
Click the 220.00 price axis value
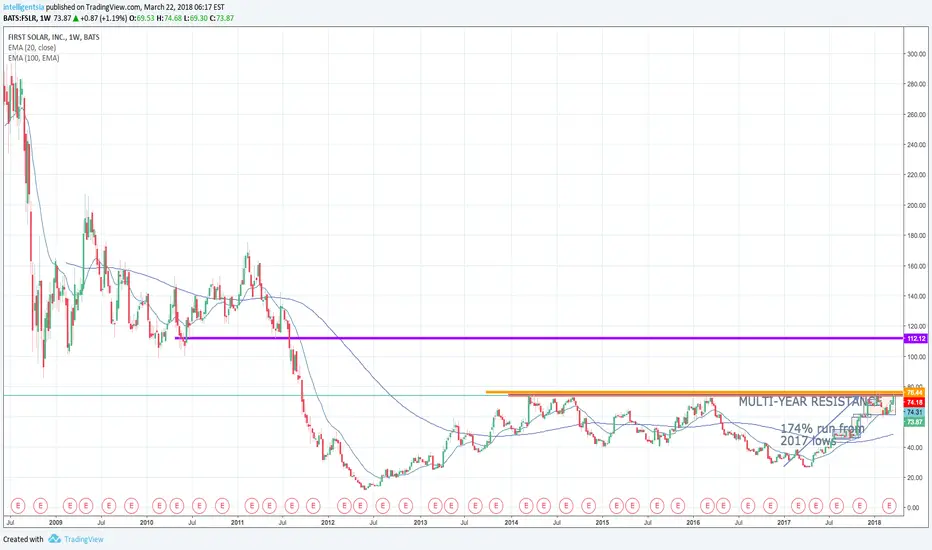tap(916, 175)
